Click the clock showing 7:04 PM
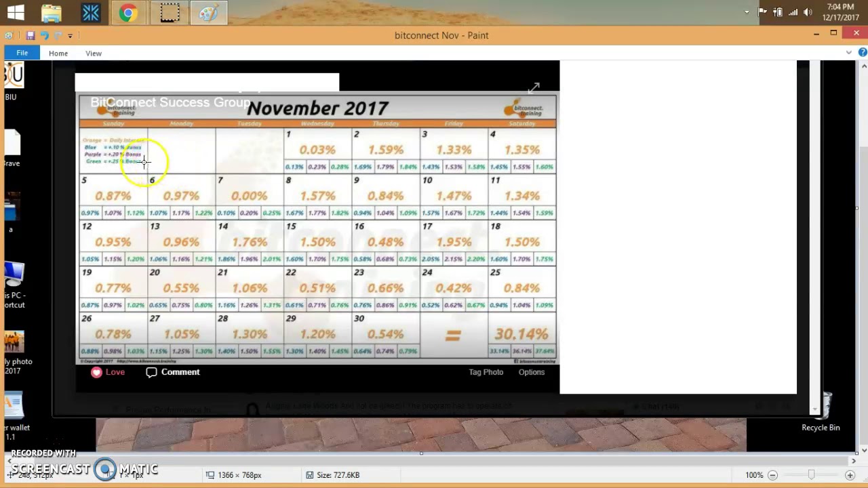The width and height of the screenshot is (868, 488). [841, 7]
